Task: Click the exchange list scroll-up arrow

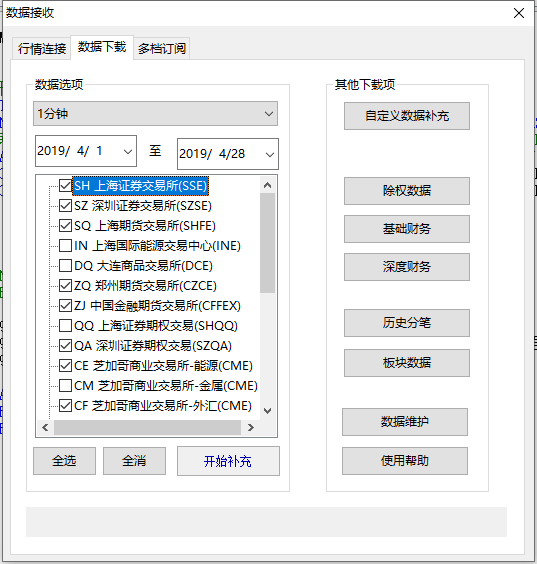Action: pos(267,185)
